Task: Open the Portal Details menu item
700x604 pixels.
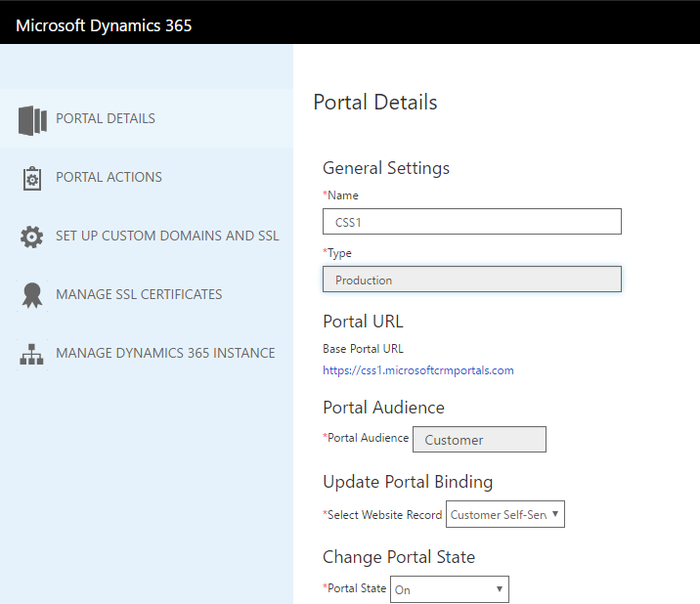Action: 106,118
